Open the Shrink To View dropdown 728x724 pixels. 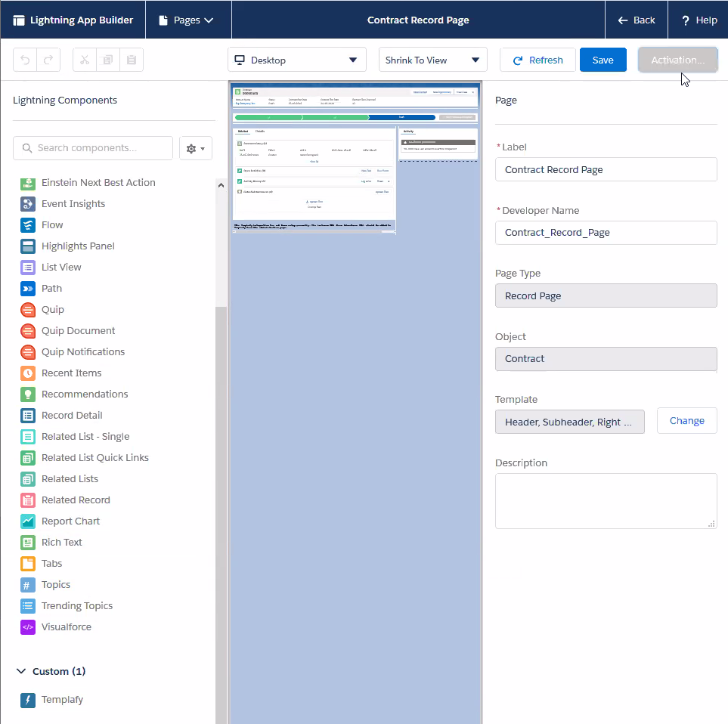click(x=432, y=60)
